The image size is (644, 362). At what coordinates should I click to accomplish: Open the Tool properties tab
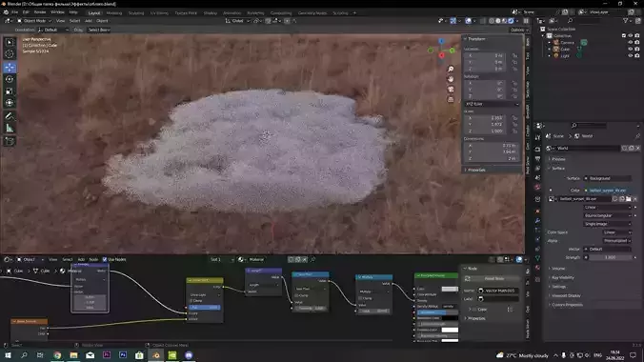pyautogui.click(x=537, y=137)
